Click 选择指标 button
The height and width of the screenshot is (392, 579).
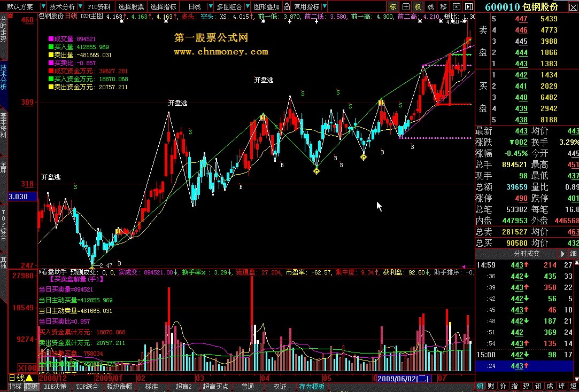point(163,6)
